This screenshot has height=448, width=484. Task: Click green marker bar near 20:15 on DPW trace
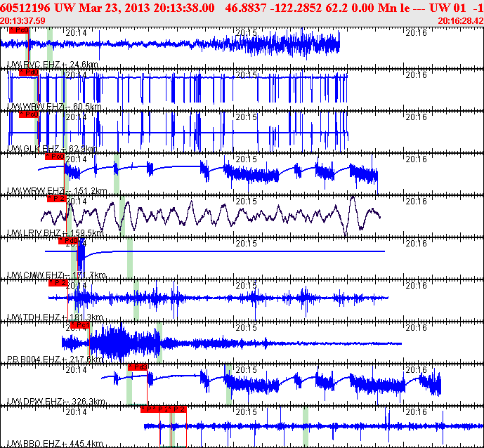tap(229, 385)
